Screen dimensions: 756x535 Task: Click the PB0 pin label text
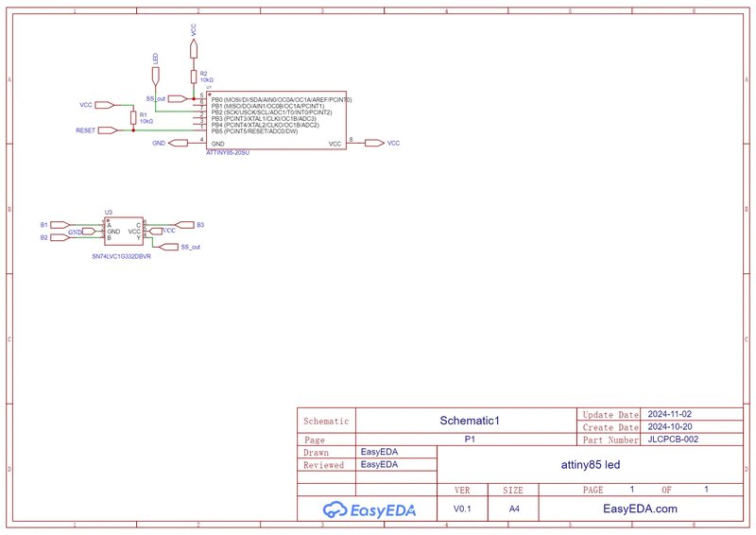point(282,100)
